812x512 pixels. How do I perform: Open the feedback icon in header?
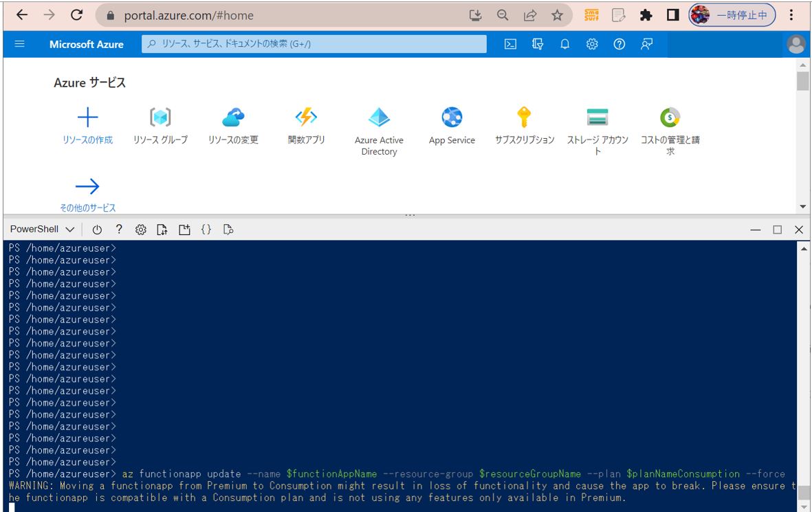[x=646, y=44]
